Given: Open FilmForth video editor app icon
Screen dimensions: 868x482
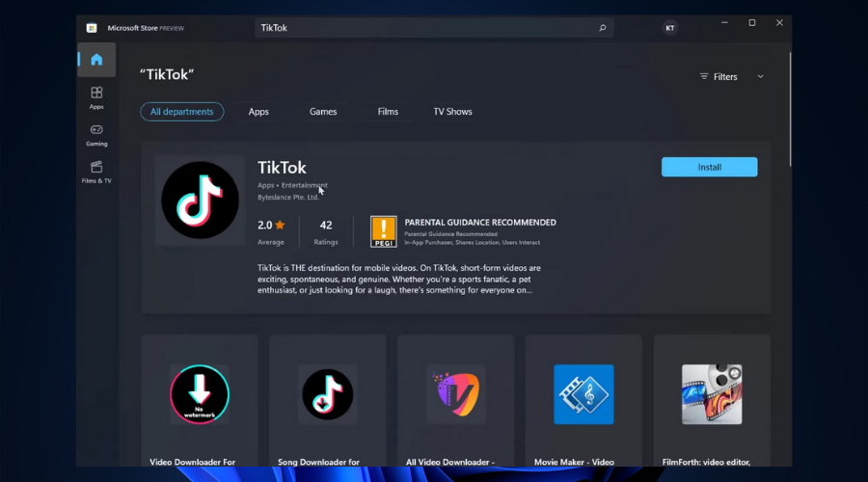Looking at the screenshot, I should pos(712,394).
